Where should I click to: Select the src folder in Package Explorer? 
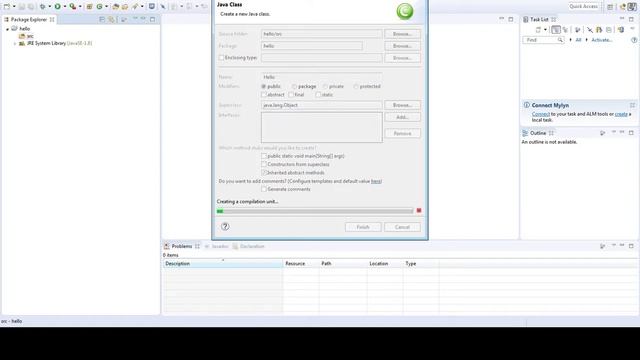26,36
